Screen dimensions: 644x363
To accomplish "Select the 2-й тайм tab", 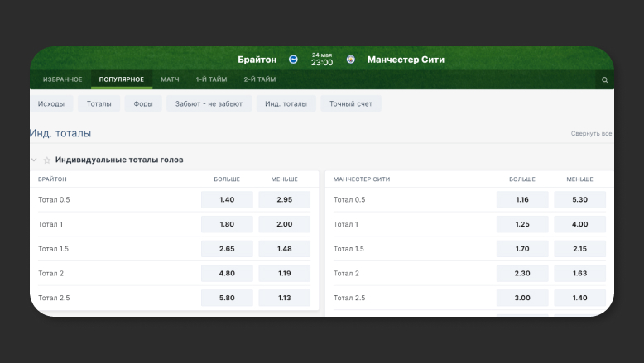I will 259,79.
